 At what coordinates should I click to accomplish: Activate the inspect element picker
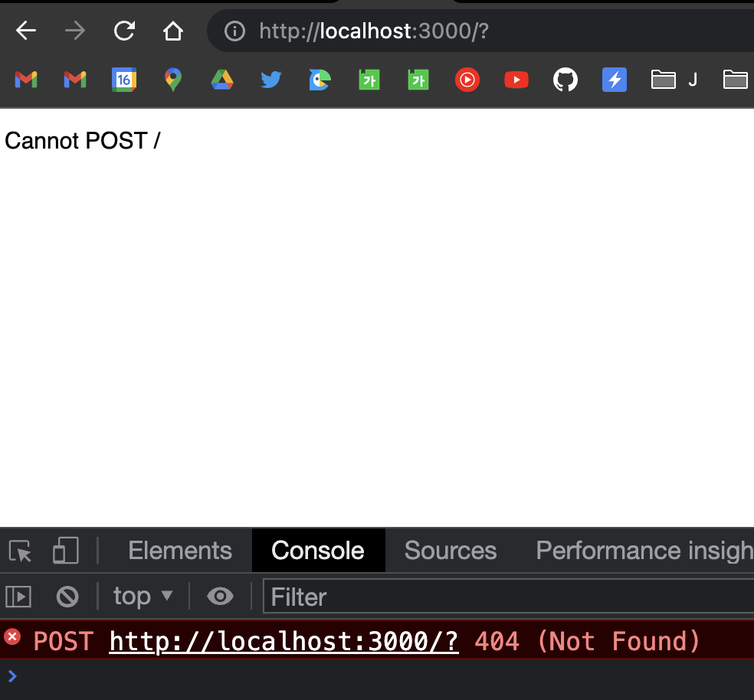pos(20,551)
